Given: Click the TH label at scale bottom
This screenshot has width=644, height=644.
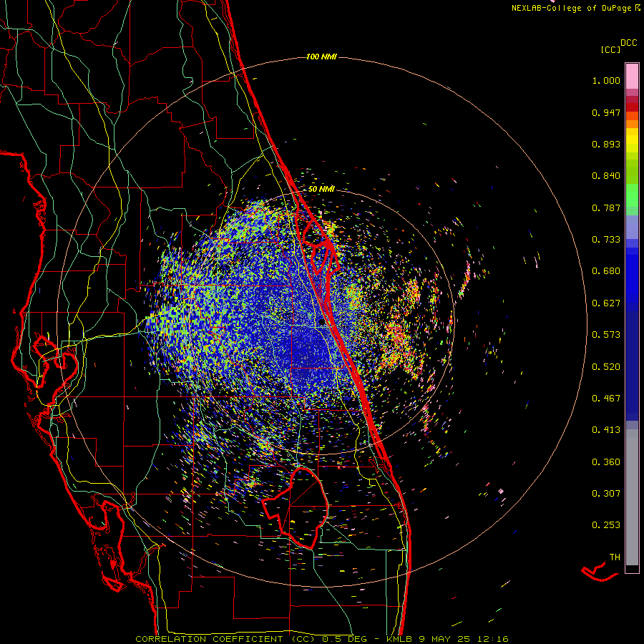Looking at the screenshot, I should pos(615,557).
